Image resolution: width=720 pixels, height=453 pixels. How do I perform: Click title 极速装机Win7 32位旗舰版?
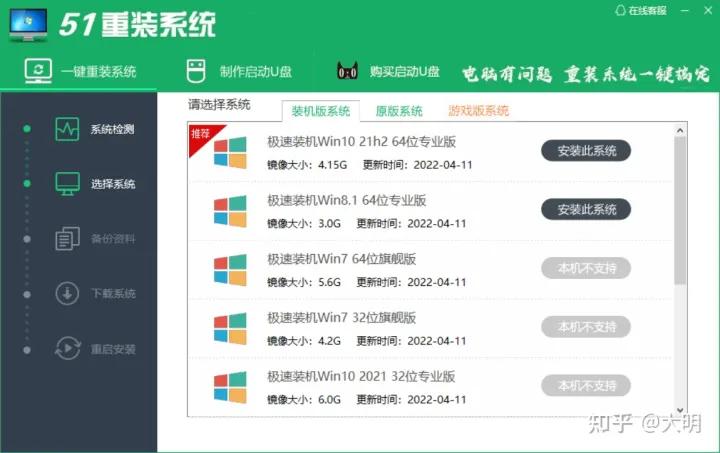click(x=342, y=318)
